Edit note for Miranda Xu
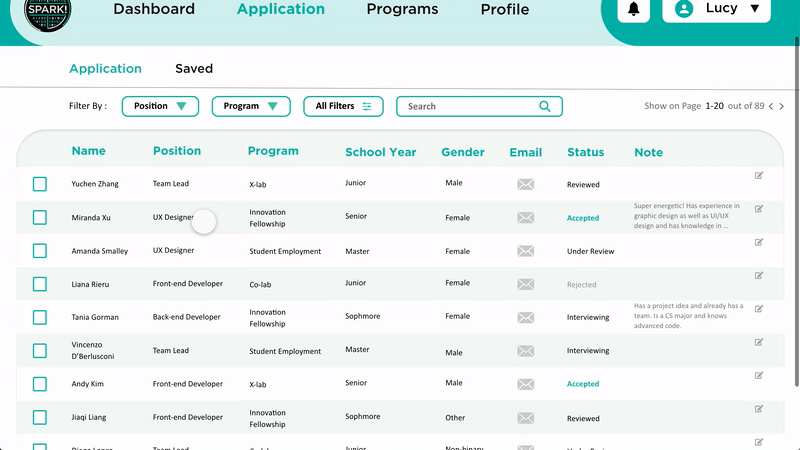 (759, 209)
